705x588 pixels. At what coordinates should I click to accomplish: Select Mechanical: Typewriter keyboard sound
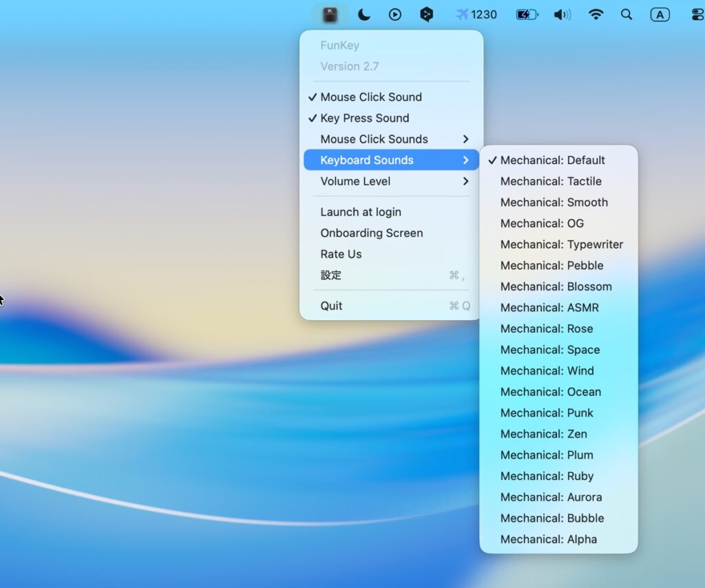tap(561, 244)
